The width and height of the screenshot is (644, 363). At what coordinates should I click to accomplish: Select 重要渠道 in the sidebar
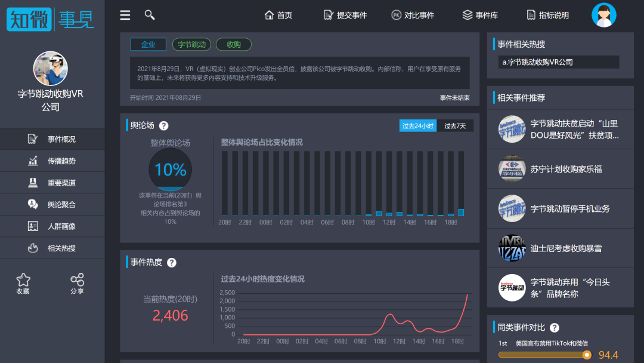[52, 183]
